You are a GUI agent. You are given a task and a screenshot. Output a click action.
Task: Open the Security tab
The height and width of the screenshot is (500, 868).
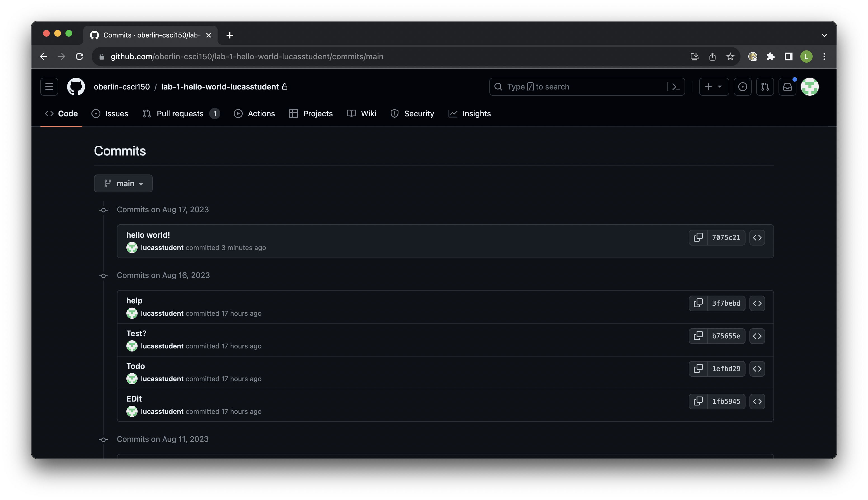click(412, 113)
